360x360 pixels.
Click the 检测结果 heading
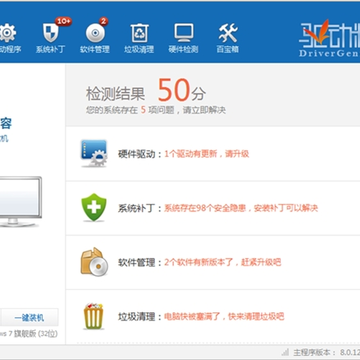(x=115, y=94)
